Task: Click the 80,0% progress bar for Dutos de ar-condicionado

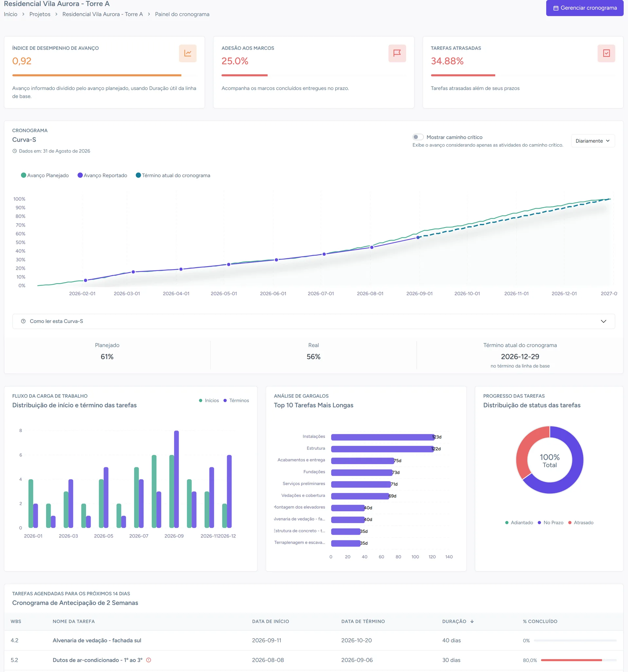Action: point(578,660)
